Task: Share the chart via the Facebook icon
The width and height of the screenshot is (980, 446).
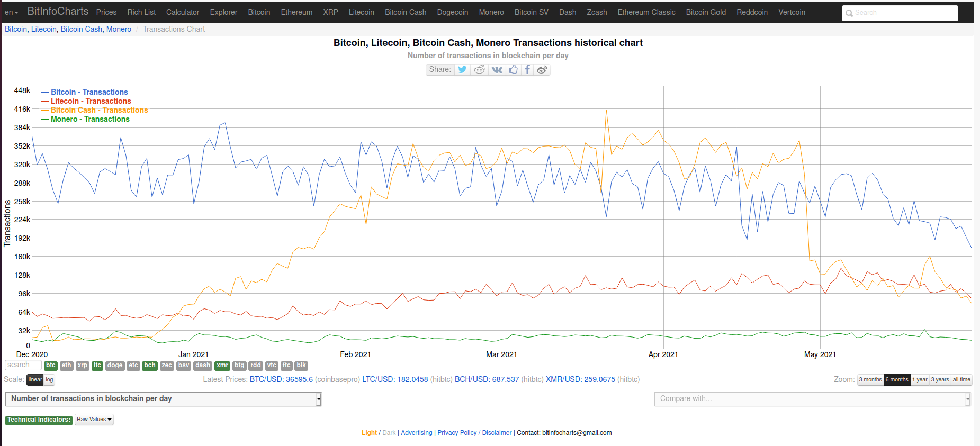Action: tap(527, 70)
